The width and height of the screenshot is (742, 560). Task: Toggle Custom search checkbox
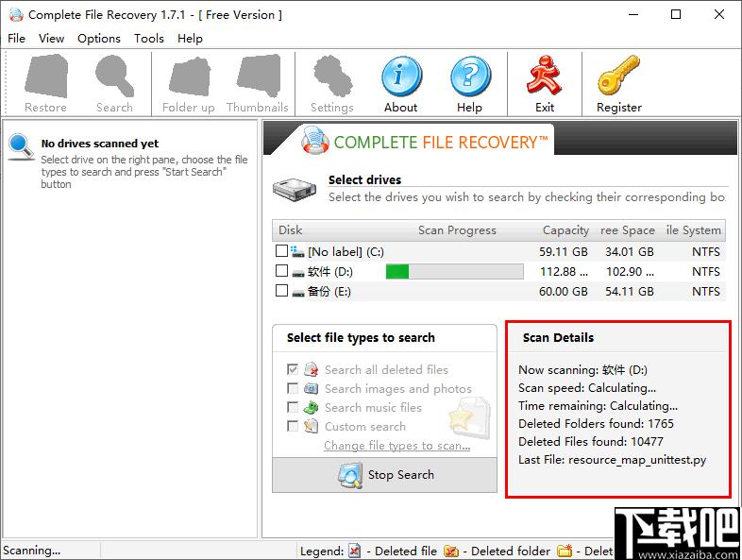pos(293,426)
